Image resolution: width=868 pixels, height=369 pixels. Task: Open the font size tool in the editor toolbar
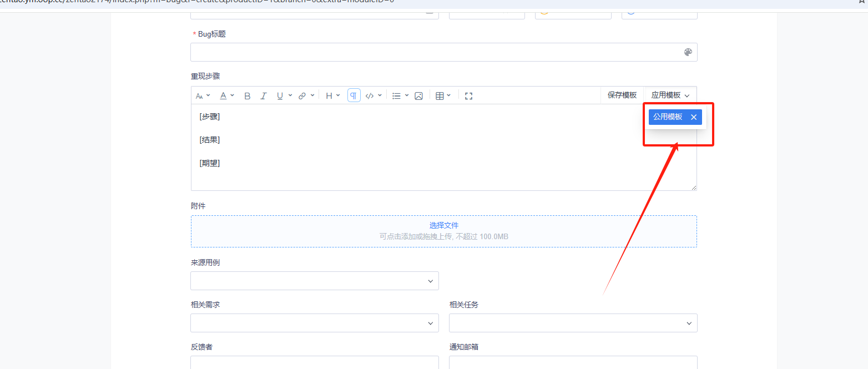tap(199, 96)
